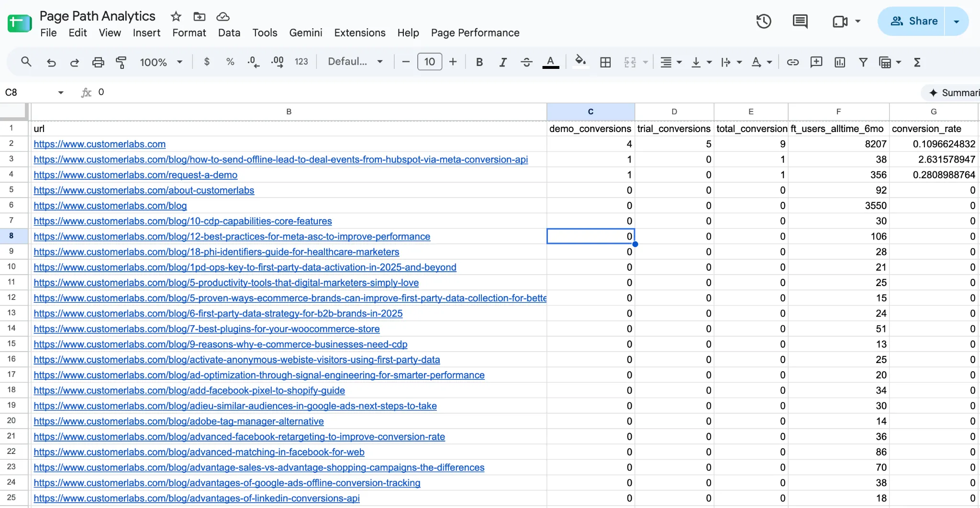Screen dimensions: 980x508
Task: Toggle strikethrough formatting
Action: [x=526, y=62]
